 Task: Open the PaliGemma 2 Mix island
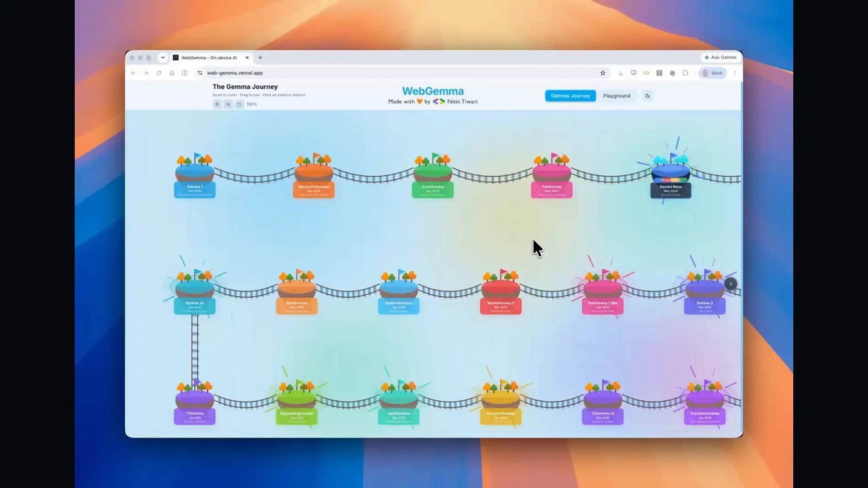(603, 292)
